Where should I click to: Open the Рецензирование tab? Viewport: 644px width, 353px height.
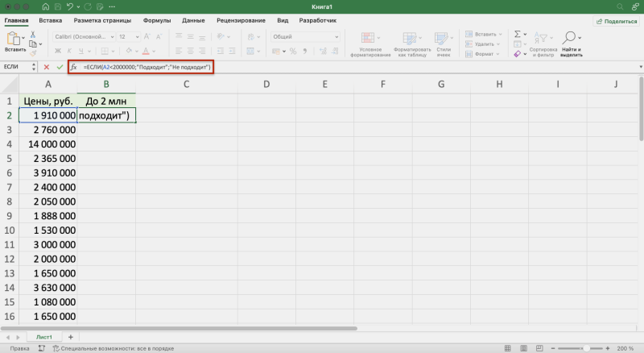click(241, 21)
